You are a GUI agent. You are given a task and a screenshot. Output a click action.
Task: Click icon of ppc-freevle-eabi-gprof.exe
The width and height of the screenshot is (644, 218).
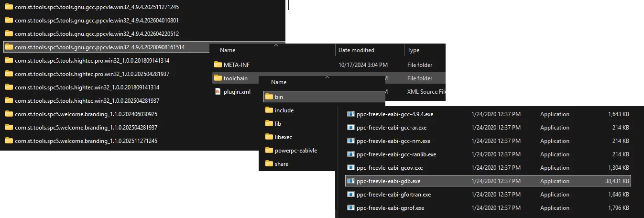350,208
